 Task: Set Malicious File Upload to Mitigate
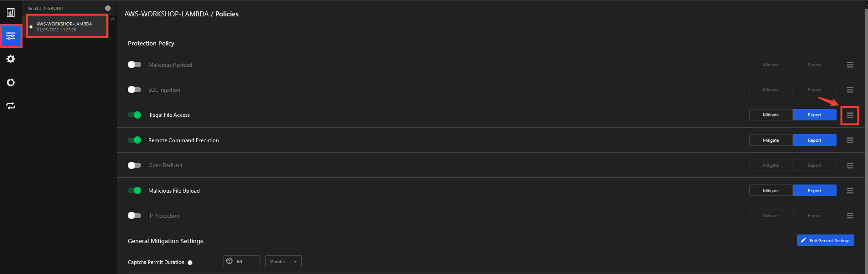point(771,190)
